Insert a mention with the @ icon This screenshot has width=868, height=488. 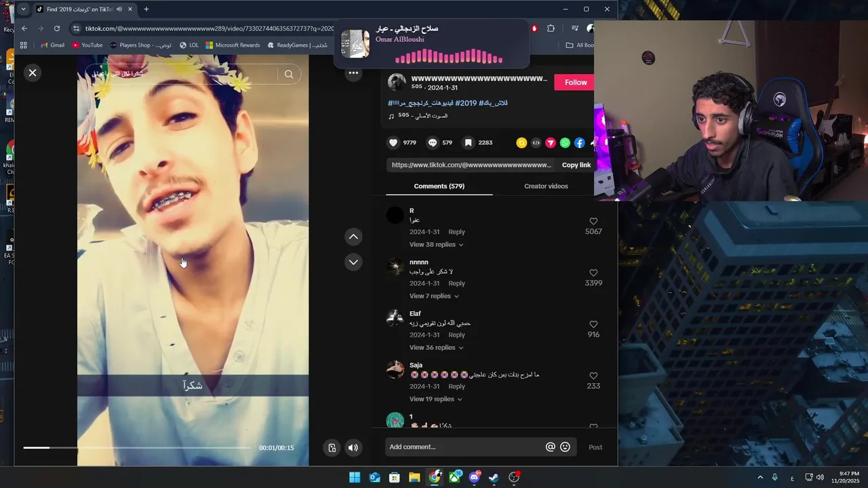coord(551,447)
